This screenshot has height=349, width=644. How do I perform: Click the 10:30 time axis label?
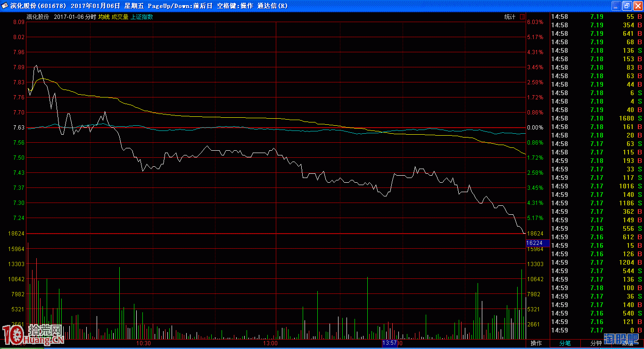point(143,343)
